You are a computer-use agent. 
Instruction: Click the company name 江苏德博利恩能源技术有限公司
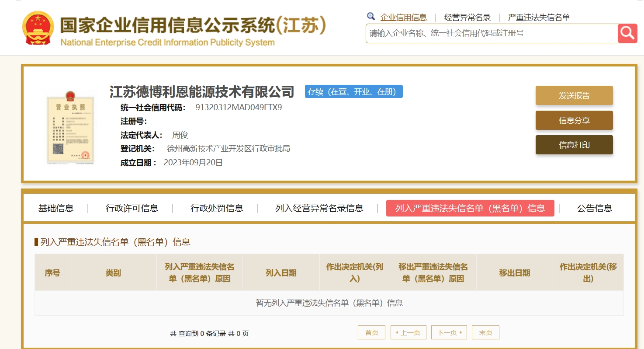202,92
